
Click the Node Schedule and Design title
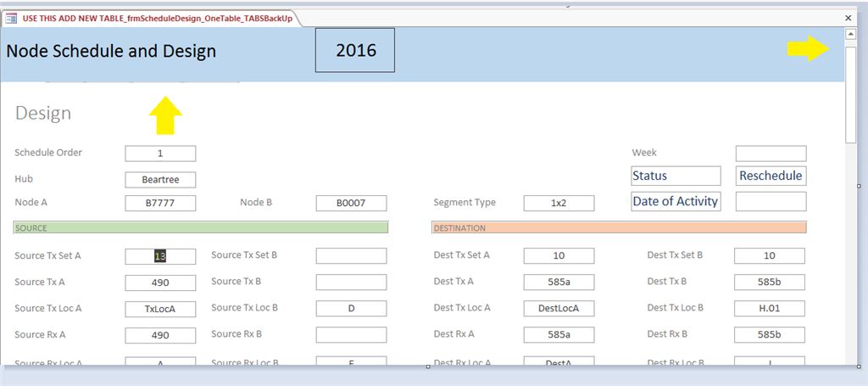111,51
